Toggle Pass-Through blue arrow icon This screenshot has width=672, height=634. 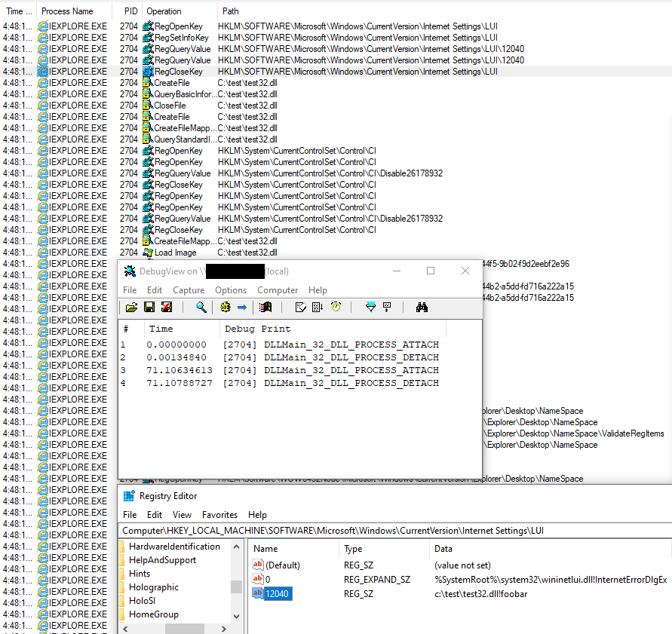point(241,307)
